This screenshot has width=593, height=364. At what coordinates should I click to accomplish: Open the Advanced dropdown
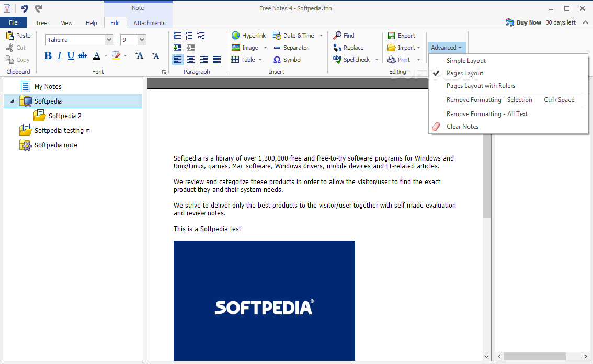[446, 48]
